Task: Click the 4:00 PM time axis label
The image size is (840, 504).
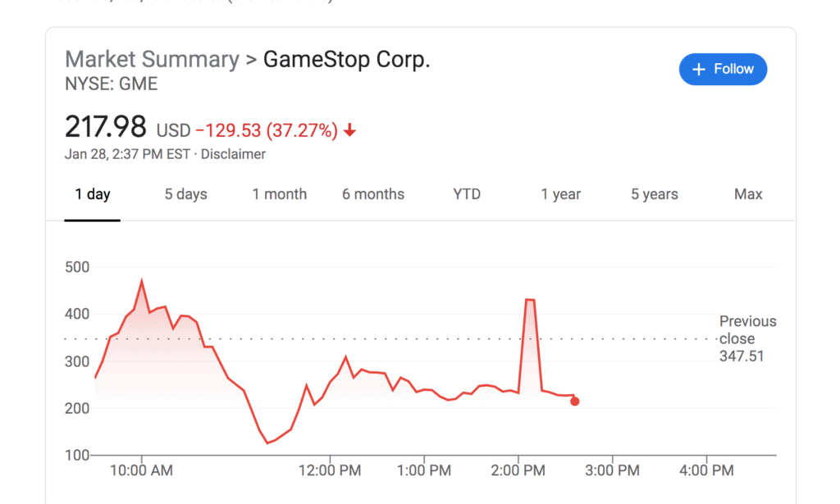Action: coord(707,470)
